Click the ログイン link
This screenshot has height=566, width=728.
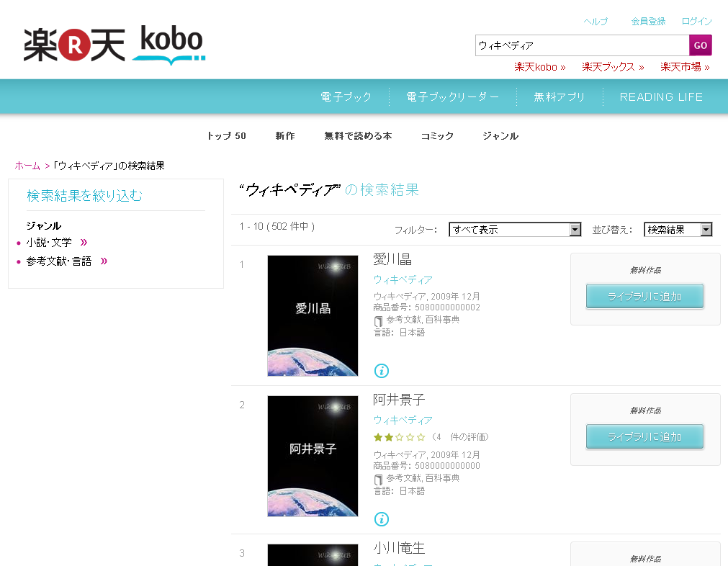[x=696, y=22]
